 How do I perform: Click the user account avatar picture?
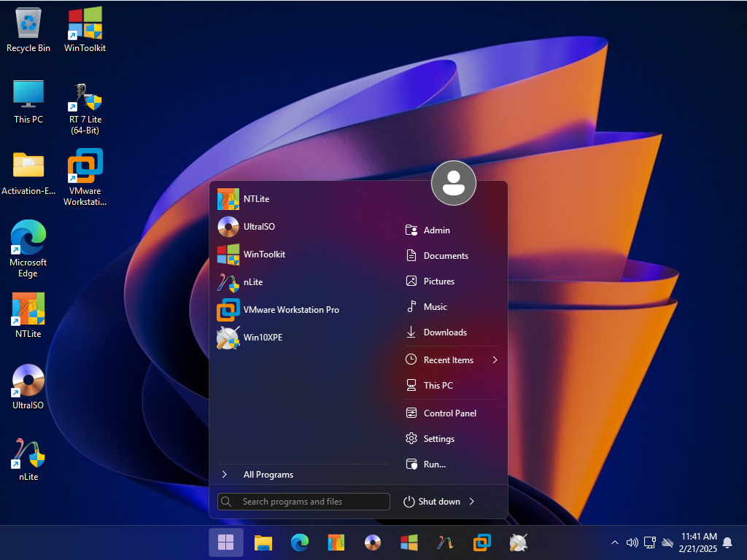click(x=454, y=183)
